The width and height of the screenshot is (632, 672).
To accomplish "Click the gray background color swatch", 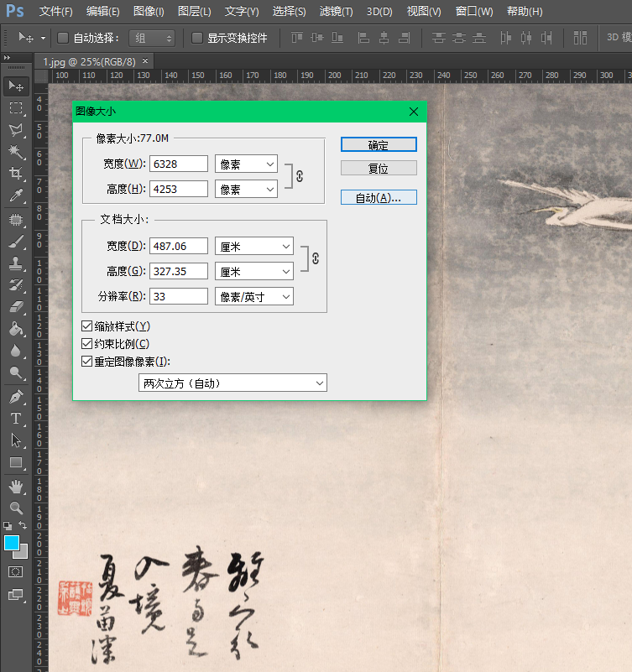I will point(23,553).
